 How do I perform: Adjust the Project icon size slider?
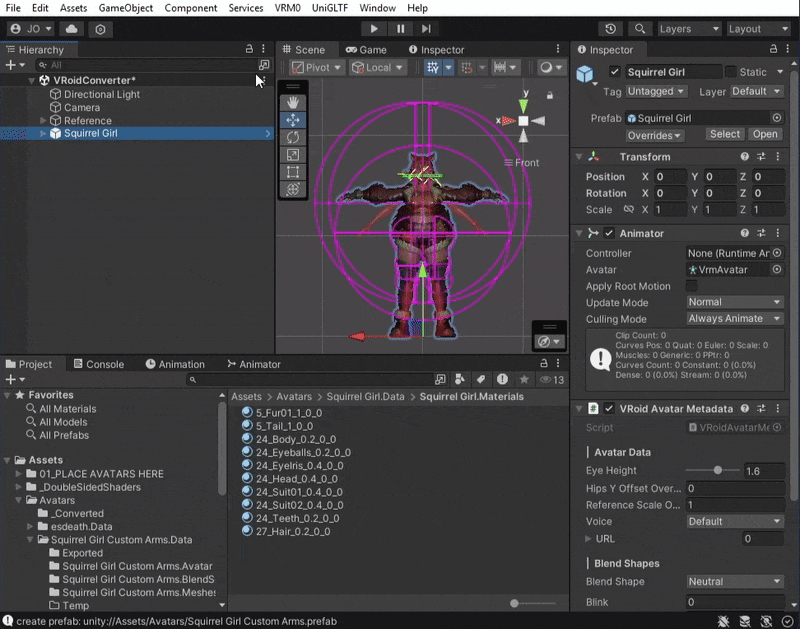click(533, 603)
